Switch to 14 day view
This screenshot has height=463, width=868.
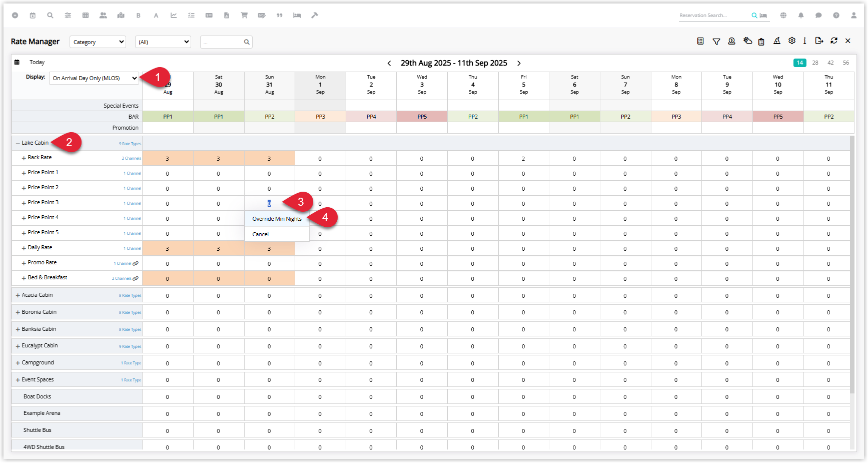click(x=800, y=63)
